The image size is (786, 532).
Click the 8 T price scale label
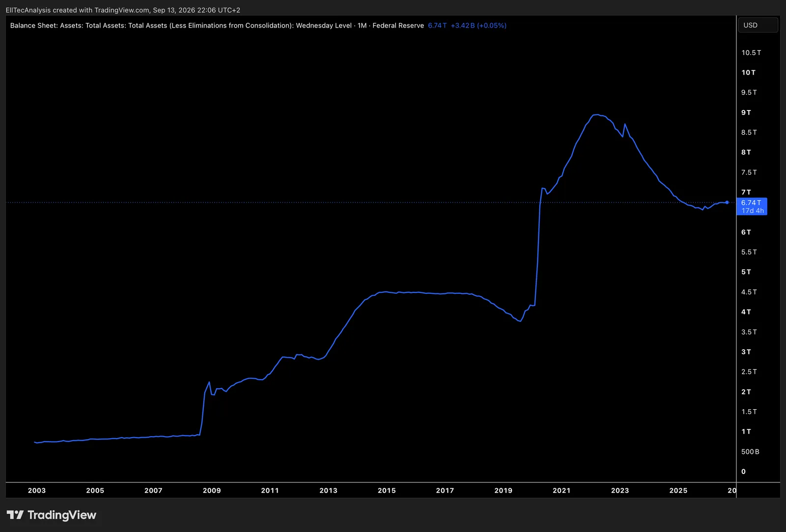(x=746, y=152)
